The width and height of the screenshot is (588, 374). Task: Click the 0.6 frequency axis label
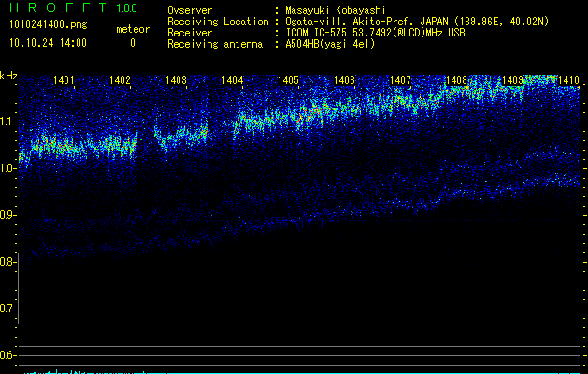tap(8, 355)
